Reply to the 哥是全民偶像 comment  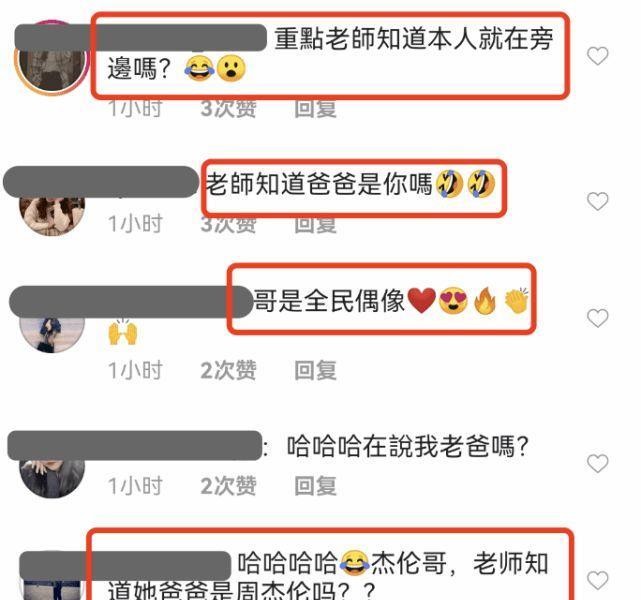pyautogui.click(x=316, y=370)
